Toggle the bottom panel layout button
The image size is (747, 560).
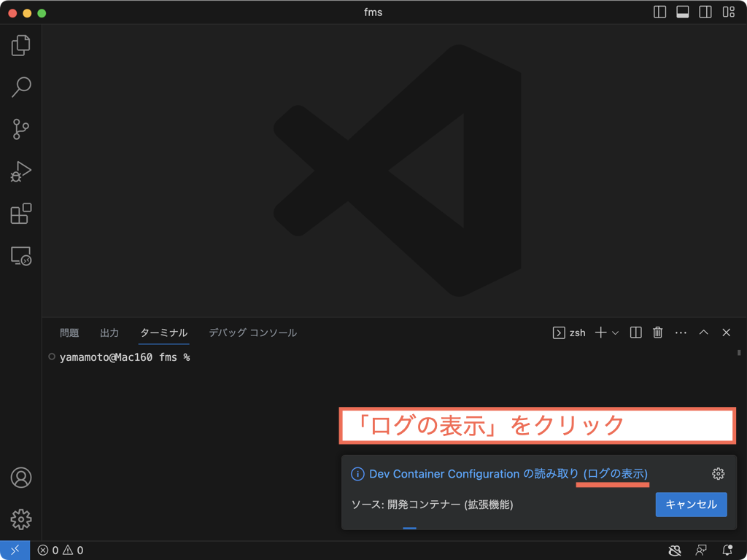[683, 12]
